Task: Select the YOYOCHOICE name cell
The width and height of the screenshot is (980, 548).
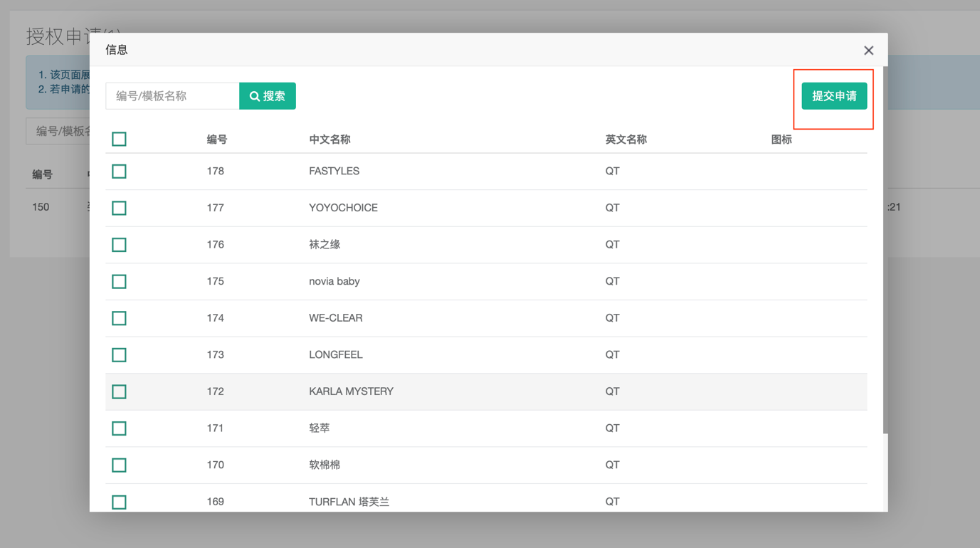Action: [343, 208]
